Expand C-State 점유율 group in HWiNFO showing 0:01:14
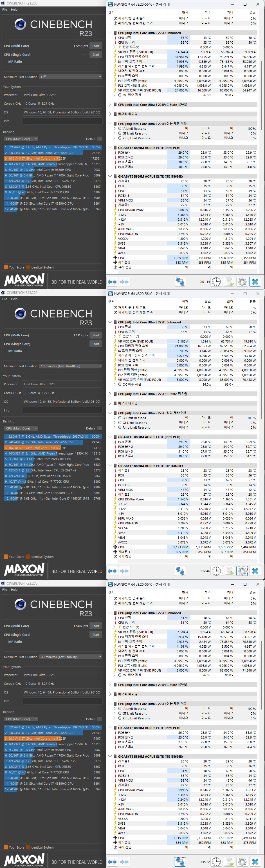This screenshot has height=868, width=265. click(x=110, y=104)
